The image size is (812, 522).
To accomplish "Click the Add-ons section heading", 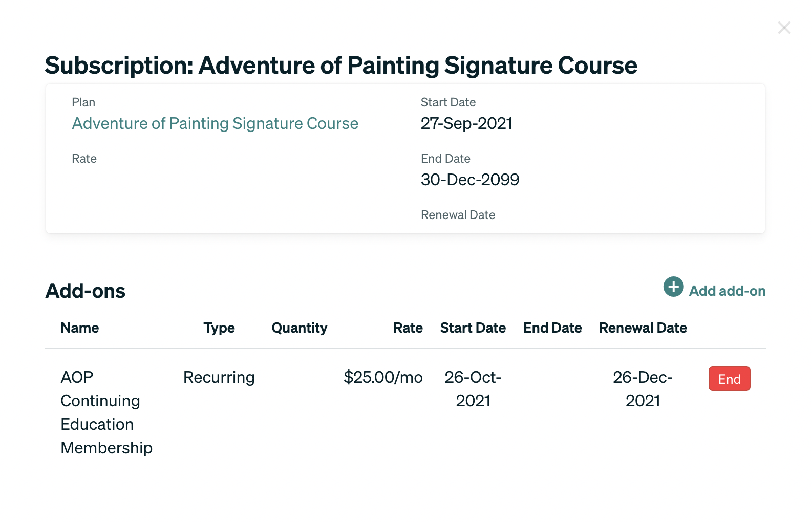I will point(86,291).
